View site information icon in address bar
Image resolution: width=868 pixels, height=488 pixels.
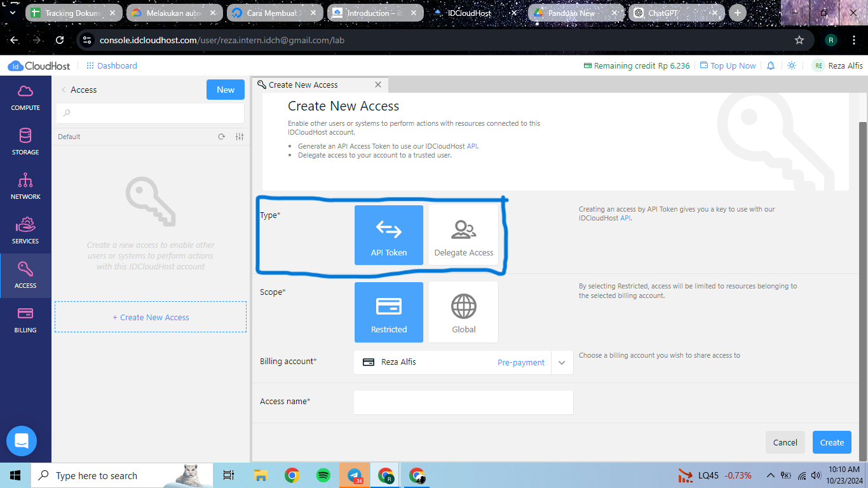(x=87, y=40)
